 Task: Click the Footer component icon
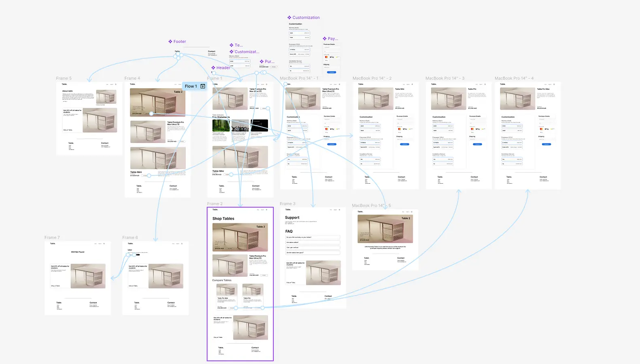coord(170,42)
